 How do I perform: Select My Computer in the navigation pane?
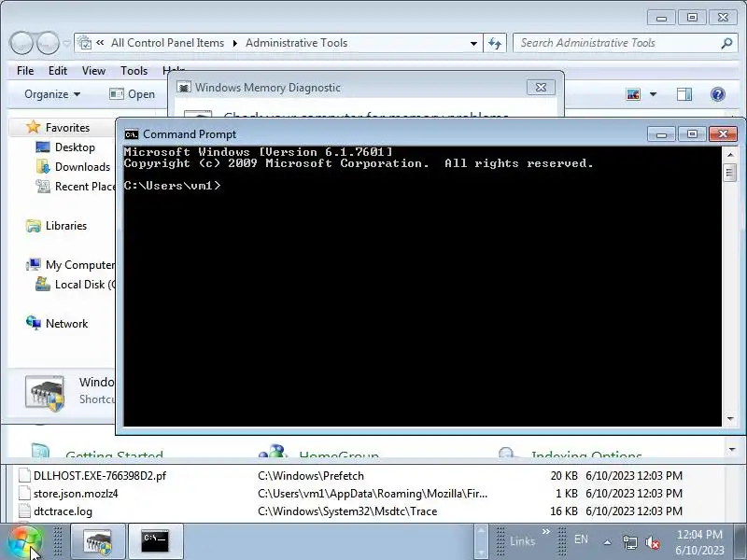pos(79,265)
